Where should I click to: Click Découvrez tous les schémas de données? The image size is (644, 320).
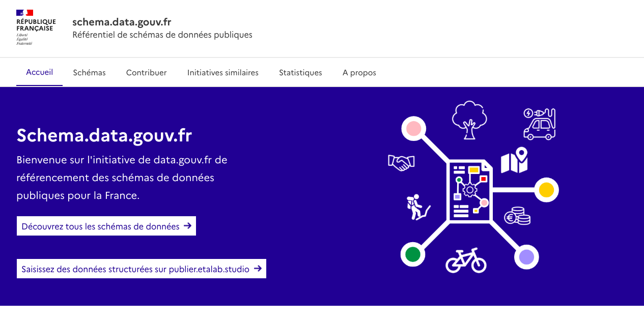click(106, 226)
